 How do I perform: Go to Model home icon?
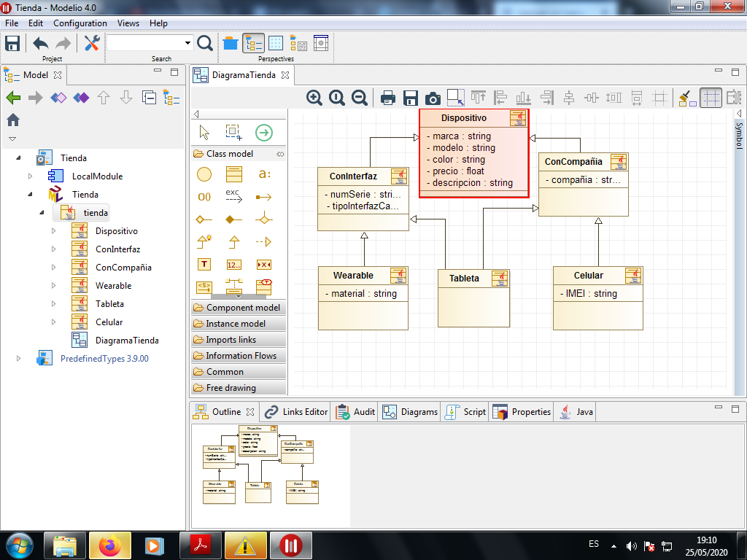click(13, 120)
